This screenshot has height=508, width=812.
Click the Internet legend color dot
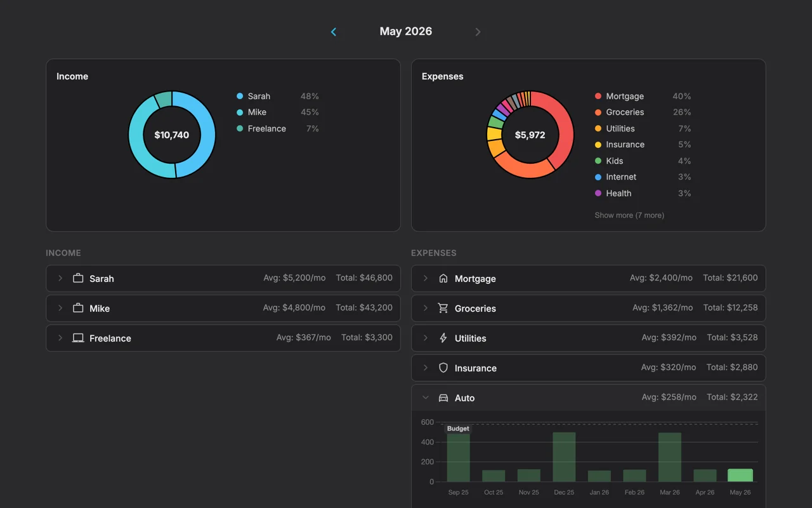point(598,177)
